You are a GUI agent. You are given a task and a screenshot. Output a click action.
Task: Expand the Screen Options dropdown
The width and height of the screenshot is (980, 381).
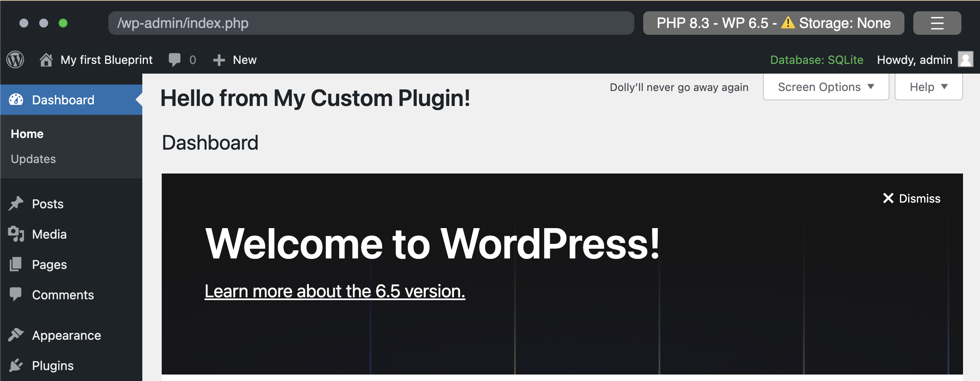826,87
